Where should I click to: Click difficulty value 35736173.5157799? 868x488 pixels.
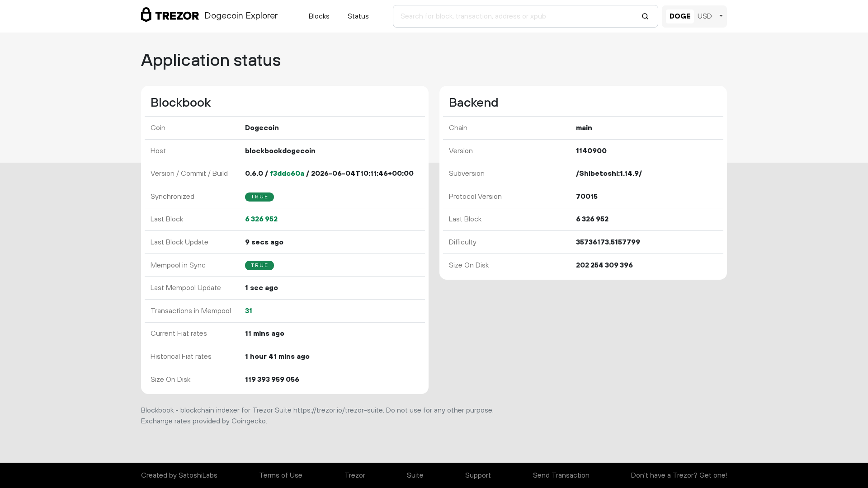[x=608, y=242]
